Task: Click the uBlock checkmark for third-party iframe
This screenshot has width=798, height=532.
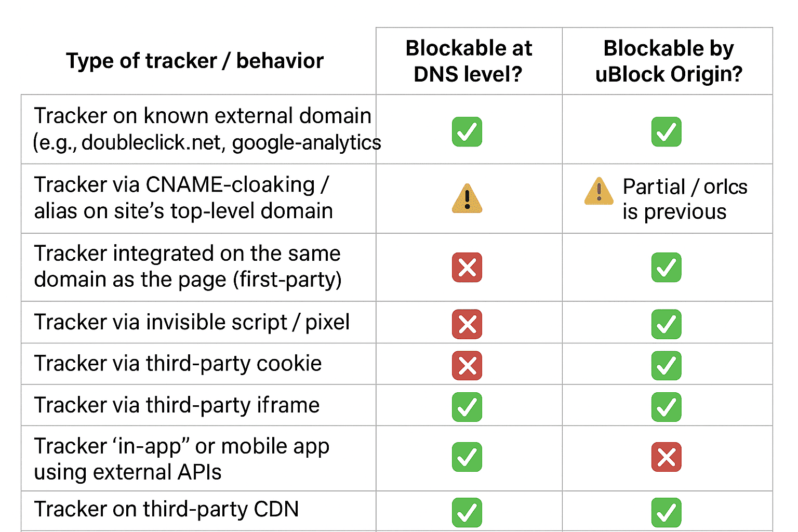Action: [x=666, y=407]
